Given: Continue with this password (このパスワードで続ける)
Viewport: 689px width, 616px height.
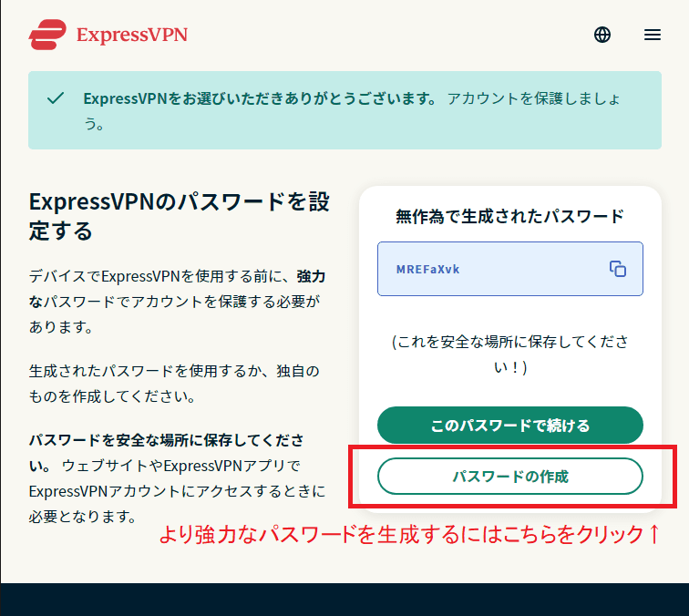Looking at the screenshot, I should coord(509,425).
